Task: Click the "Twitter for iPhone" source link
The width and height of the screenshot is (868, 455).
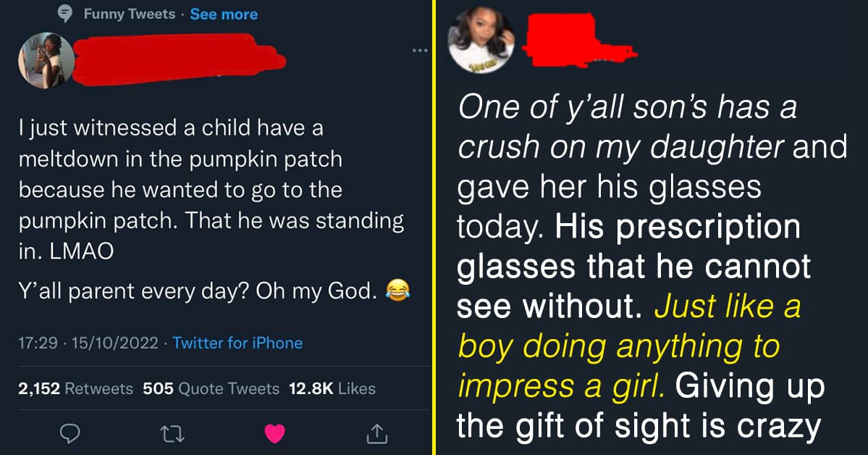Action: 237,343
